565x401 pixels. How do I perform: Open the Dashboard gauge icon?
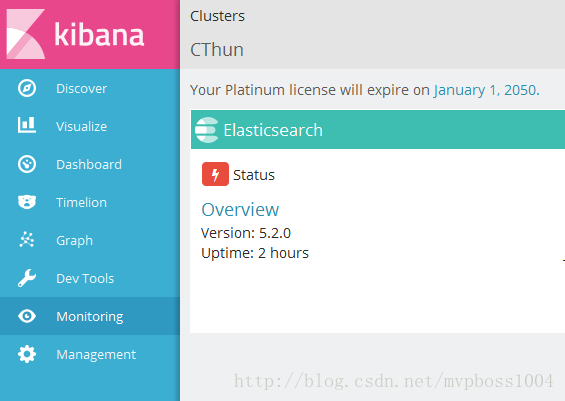click(x=27, y=164)
